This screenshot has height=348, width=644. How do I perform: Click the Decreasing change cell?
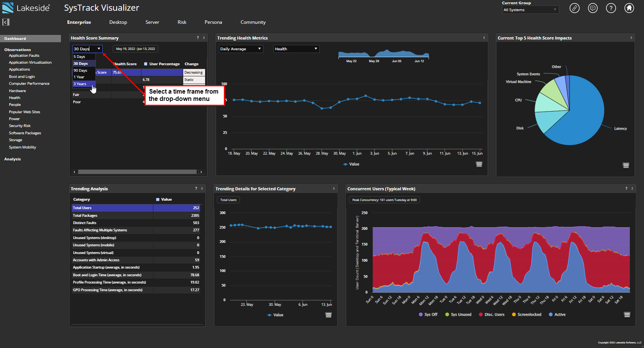pyautogui.click(x=194, y=73)
